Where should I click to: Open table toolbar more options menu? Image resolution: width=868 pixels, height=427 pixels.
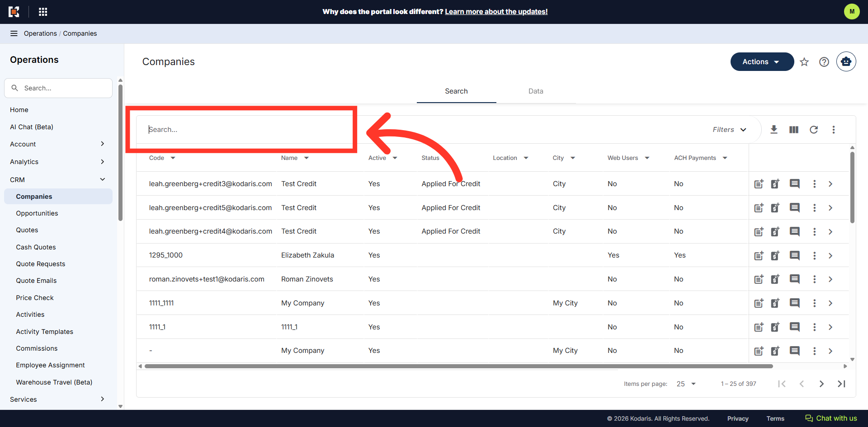834,130
